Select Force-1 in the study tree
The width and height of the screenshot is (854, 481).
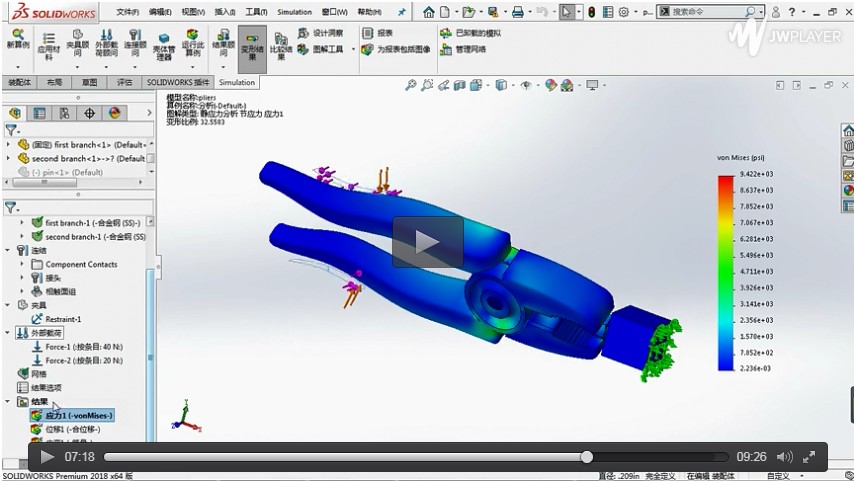72,346
